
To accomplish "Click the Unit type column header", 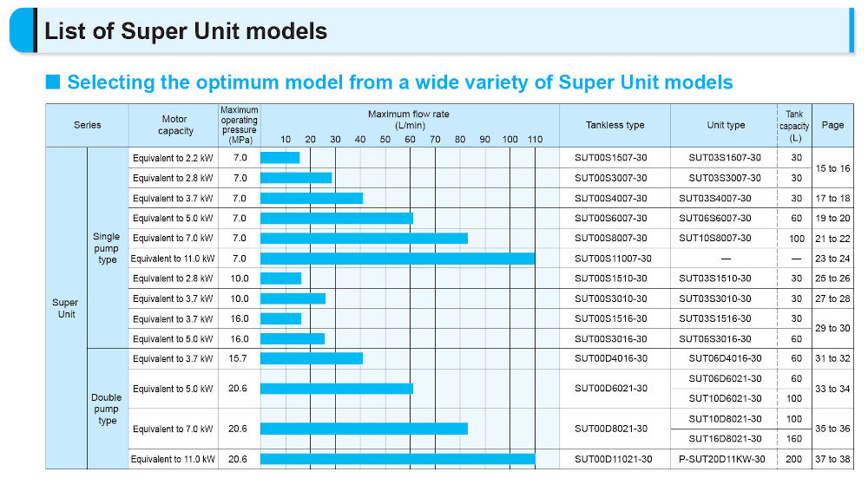I will (726, 125).
